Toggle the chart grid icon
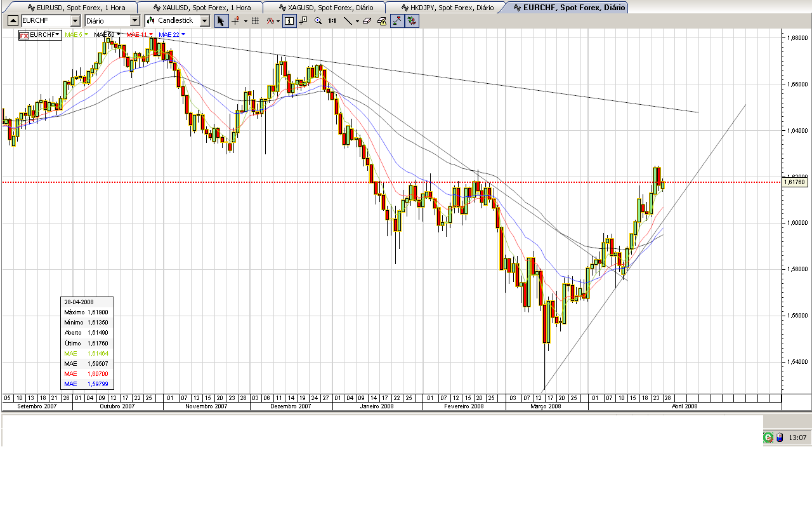Image resolution: width=812 pixels, height=508 pixels. [x=256, y=21]
